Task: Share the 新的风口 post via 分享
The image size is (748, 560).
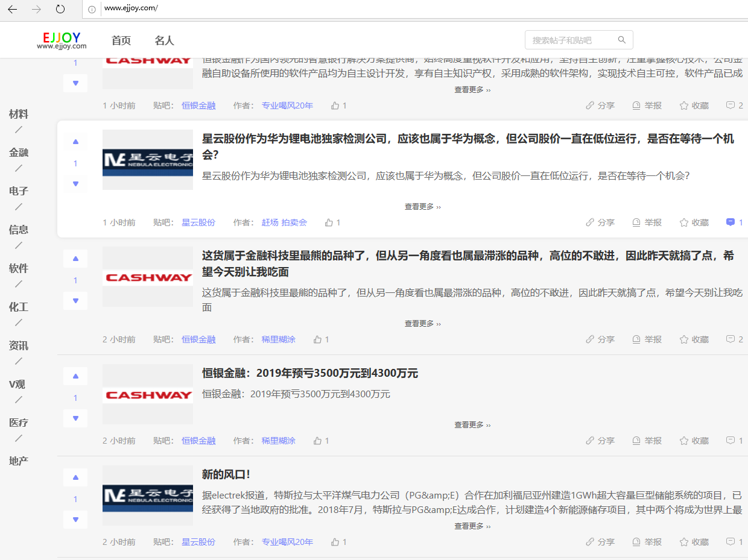Action: 600,542
